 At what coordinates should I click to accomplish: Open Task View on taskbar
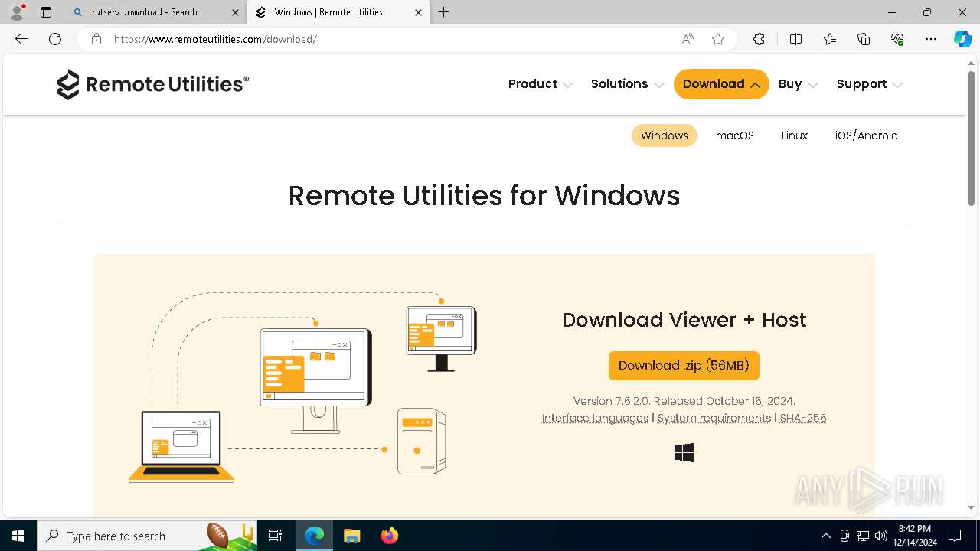(276, 536)
